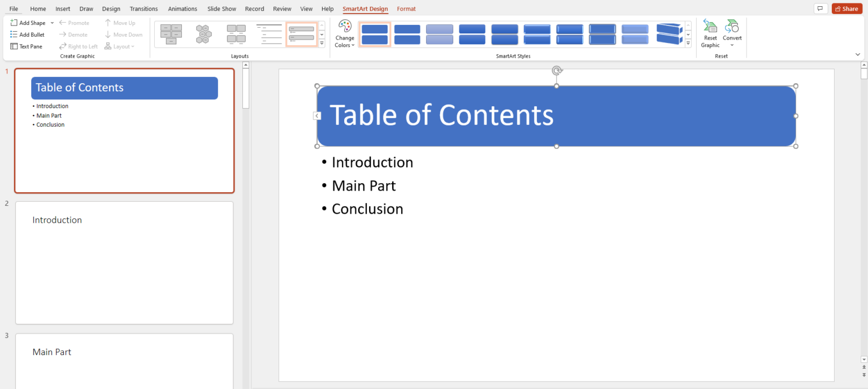Click the Share button
The image size is (868, 389).
coord(847,8)
